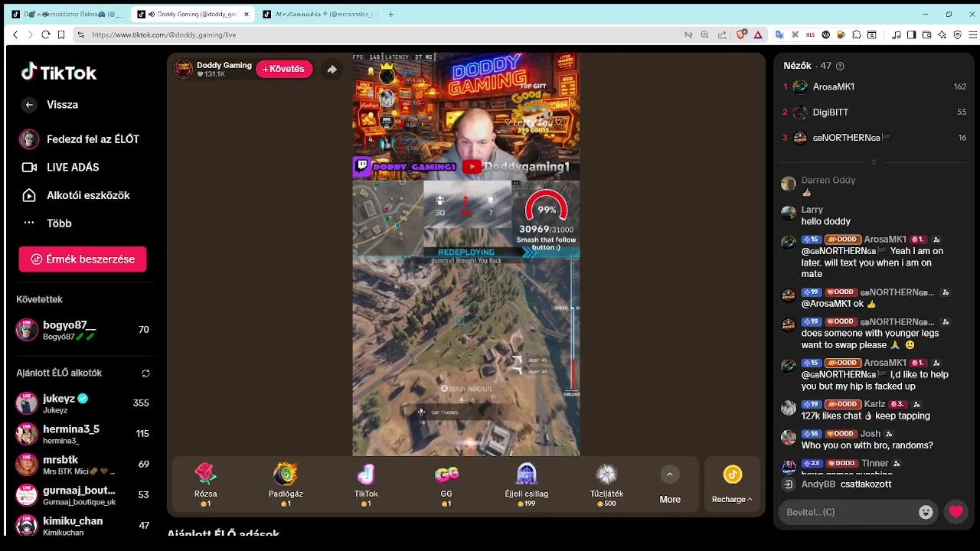980x551 pixels.
Task: Open site settings icon in address bar
Action: click(80, 34)
